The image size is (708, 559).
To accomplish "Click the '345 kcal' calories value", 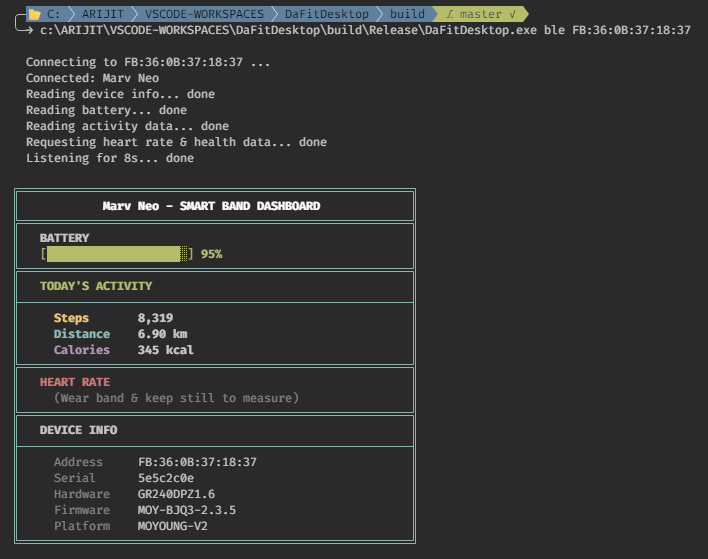I will pyautogui.click(x=166, y=350).
